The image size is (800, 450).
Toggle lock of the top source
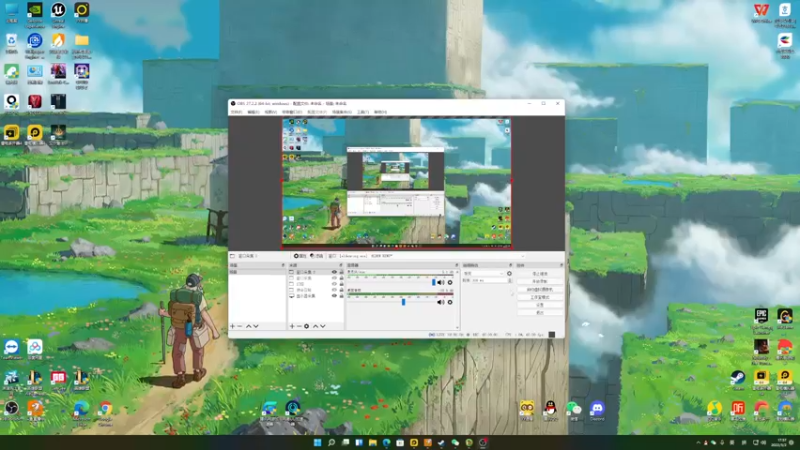(341, 272)
